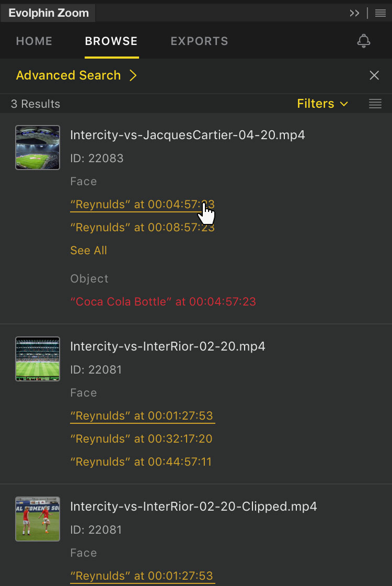Expand the Filters dropdown
Viewport: 392px width, 586px height.
point(322,104)
